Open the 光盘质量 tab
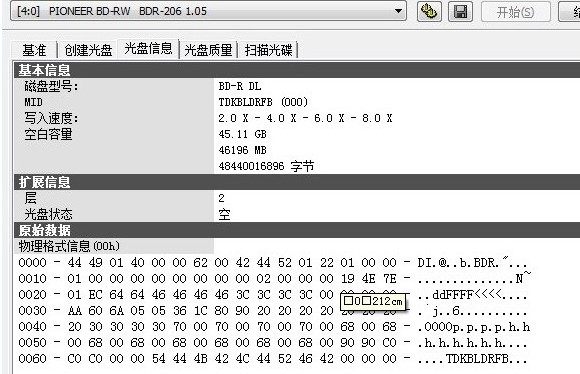Viewport: 580px width, 374px height. coord(208,50)
